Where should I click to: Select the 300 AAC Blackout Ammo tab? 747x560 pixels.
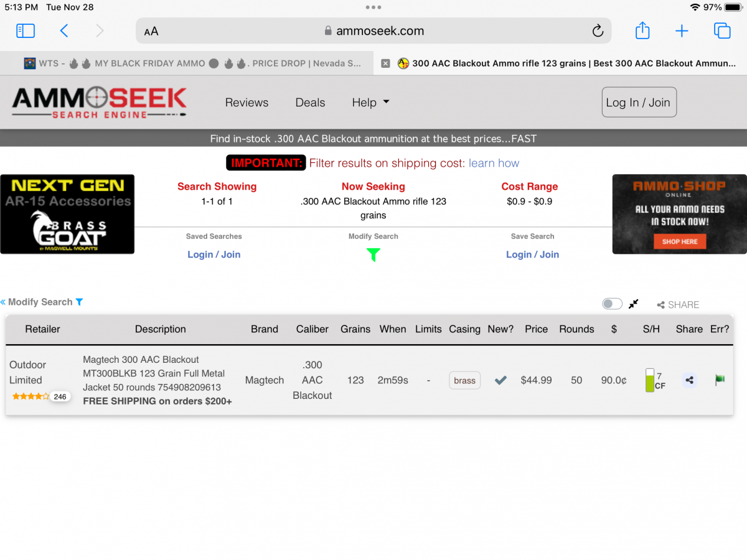(x=560, y=63)
